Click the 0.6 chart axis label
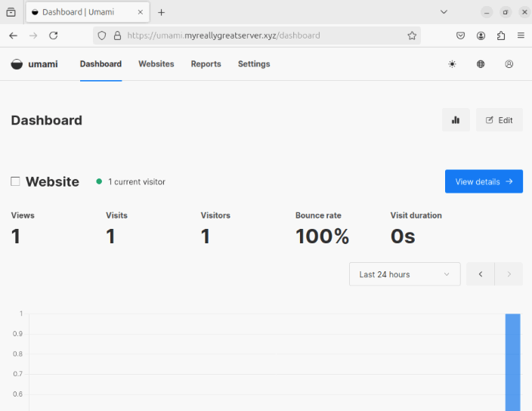Image resolution: width=532 pixels, height=411 pixels. (17, 394)
